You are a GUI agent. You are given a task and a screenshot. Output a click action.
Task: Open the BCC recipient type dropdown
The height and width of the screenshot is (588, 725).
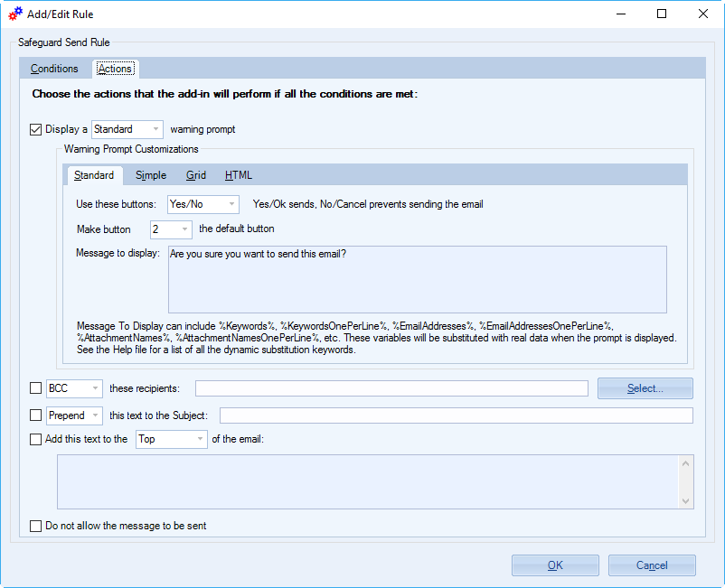pos(74,388)
